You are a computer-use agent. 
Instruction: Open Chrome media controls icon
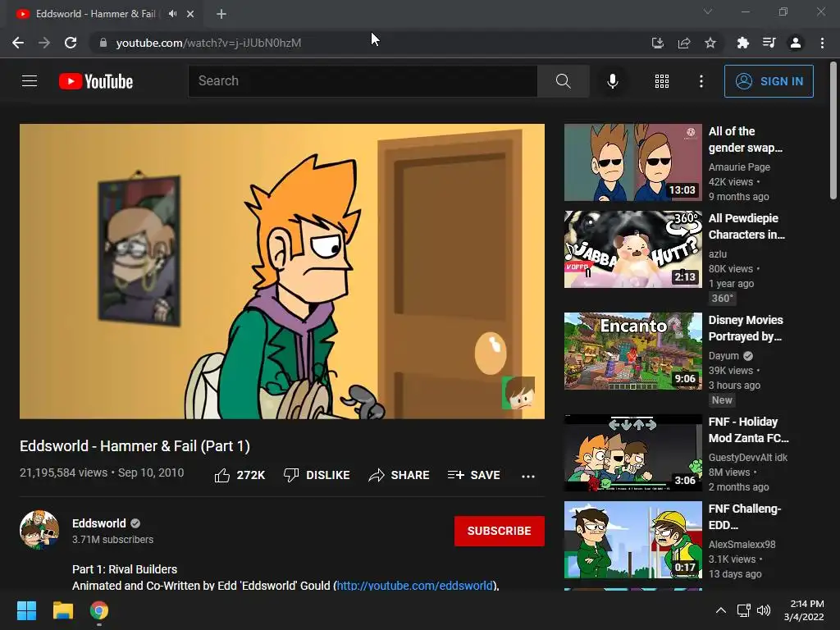click(769, 43)
